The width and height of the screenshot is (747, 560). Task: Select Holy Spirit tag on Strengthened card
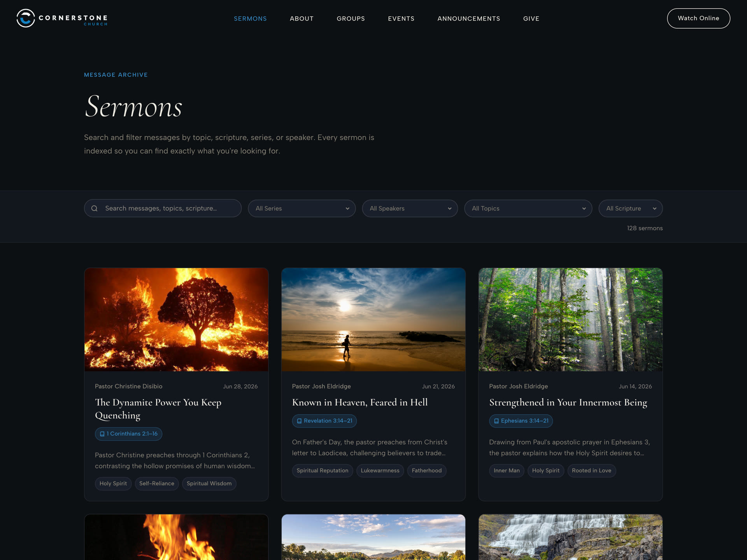click(546, 471)
